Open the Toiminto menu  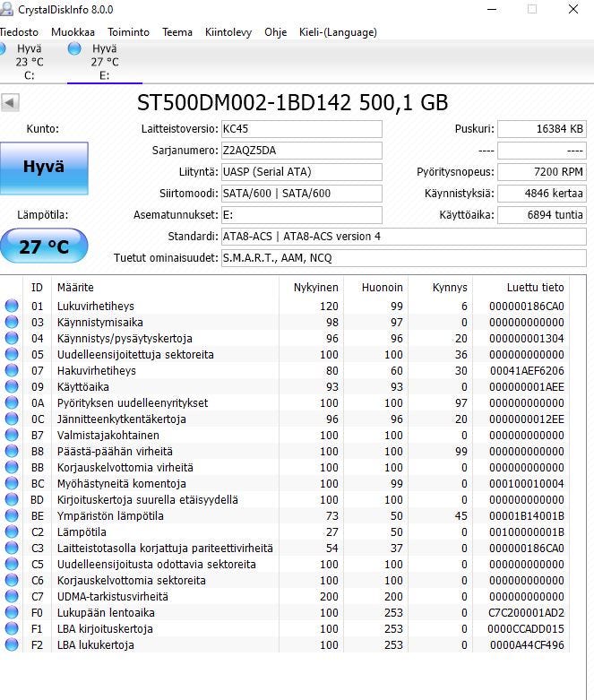tap(128, 32)
